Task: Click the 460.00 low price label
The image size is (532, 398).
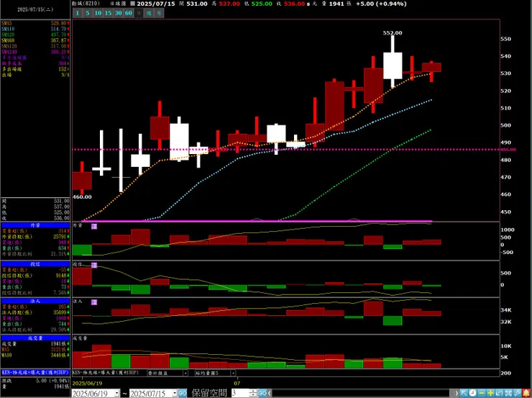Action: coord(82,197)
